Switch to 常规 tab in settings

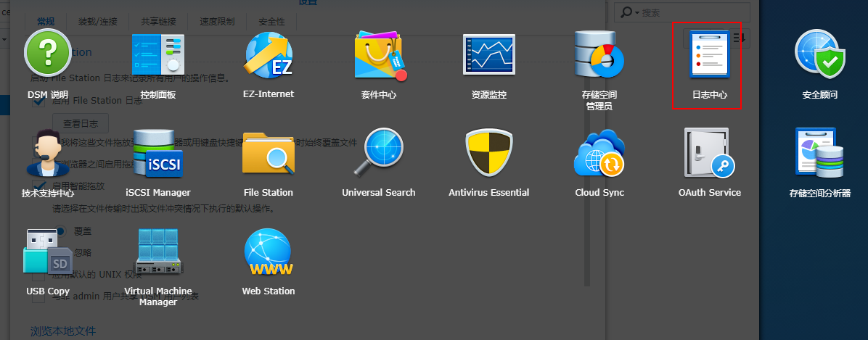coord(46,22)
